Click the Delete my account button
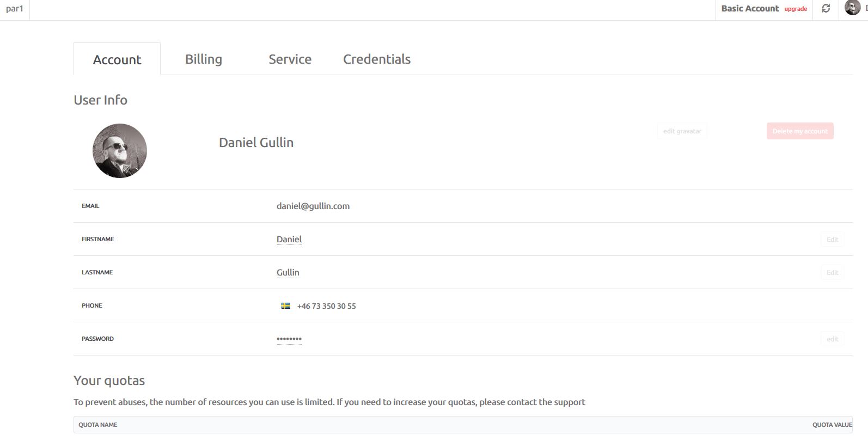Viewport: 868px width, 441px height. pos(800,131)
